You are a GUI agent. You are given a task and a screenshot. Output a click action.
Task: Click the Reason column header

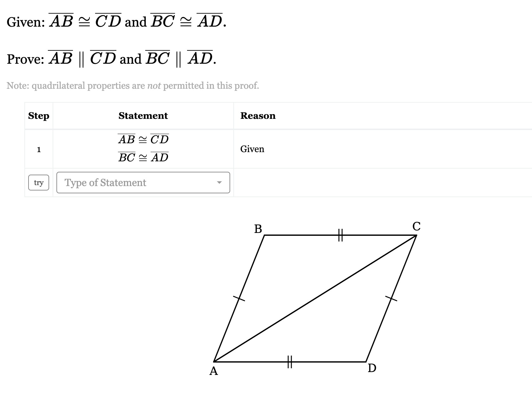click(258, 116)
